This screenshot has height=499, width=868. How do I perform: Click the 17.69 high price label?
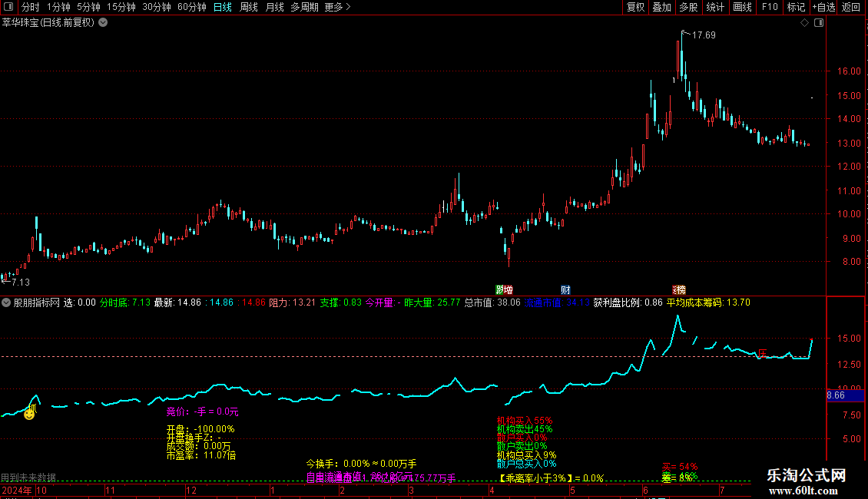click(704, 35)
